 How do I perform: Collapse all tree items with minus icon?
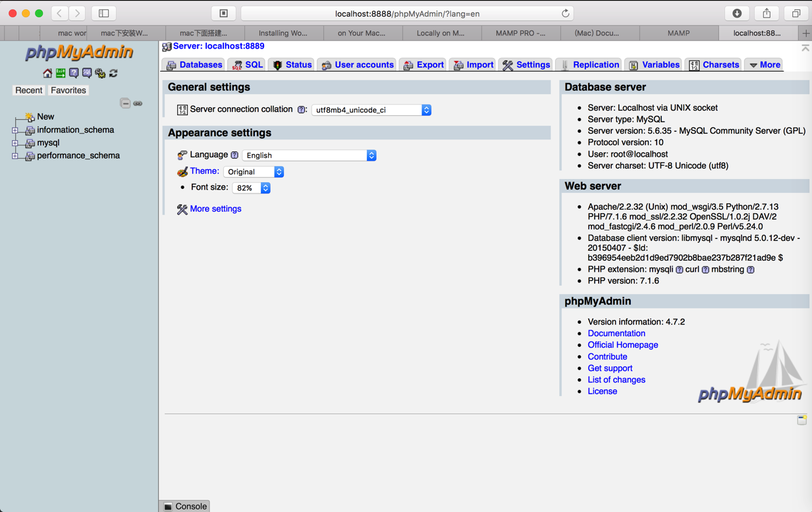pyautogui.click(x=125, y=103)
